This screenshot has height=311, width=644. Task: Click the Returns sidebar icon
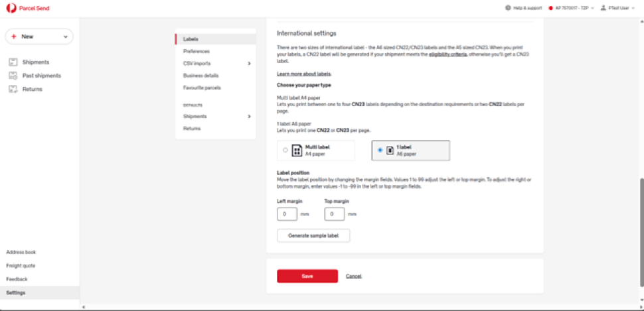click(x=13, y=89)
